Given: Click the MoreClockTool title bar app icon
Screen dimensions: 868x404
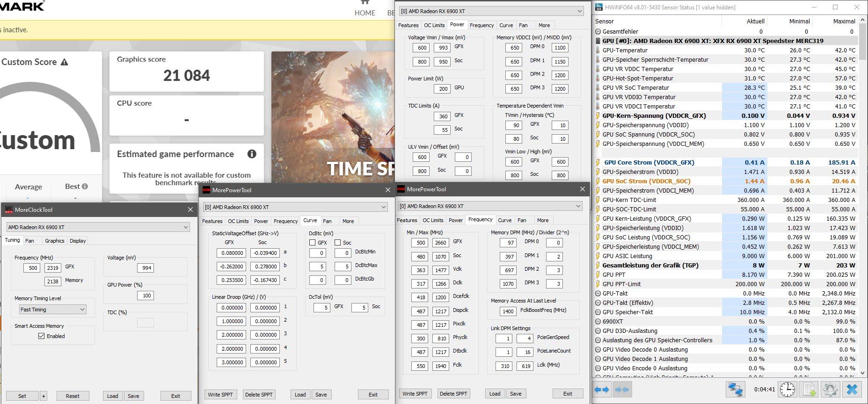Looking at the screenshot, I should click(x=9, y=209).
